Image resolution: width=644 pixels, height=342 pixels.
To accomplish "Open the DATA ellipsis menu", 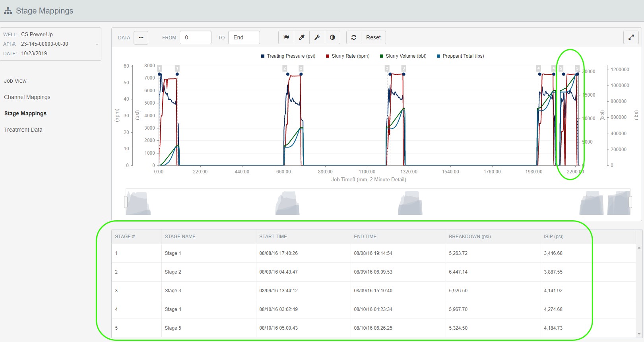I will pyautogui.click(x=141, y=37).
